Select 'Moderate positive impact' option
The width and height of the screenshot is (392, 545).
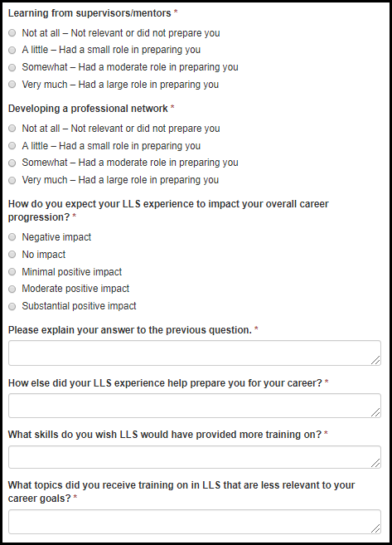tap(12, 289)
